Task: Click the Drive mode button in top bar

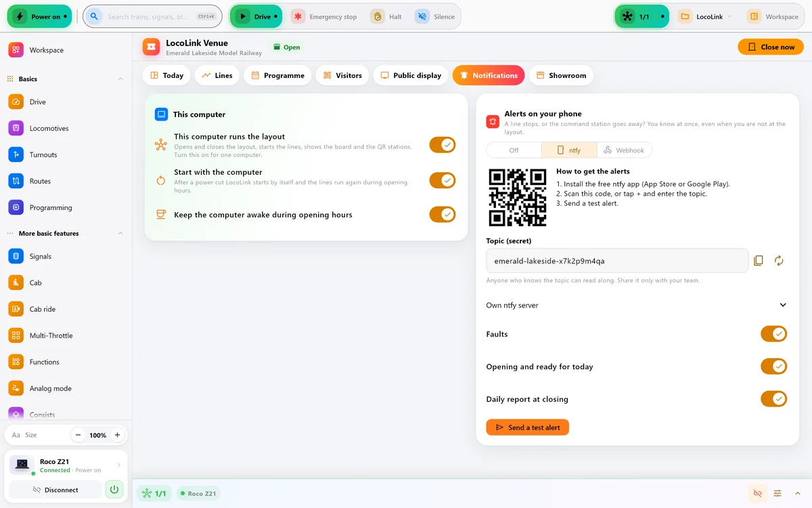Action: [256, 17]
